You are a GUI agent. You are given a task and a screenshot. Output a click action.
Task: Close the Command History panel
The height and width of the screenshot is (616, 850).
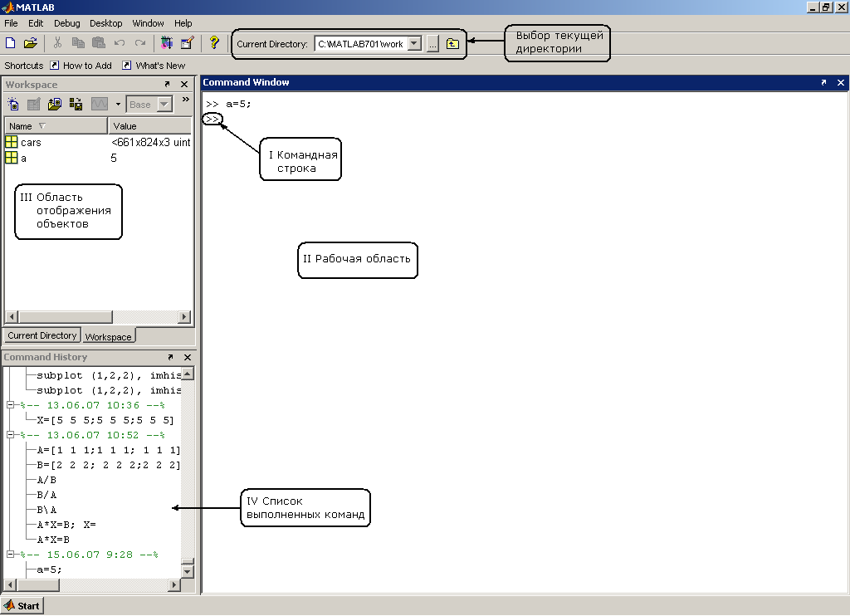pyautogui.click(x=188, y=357)
